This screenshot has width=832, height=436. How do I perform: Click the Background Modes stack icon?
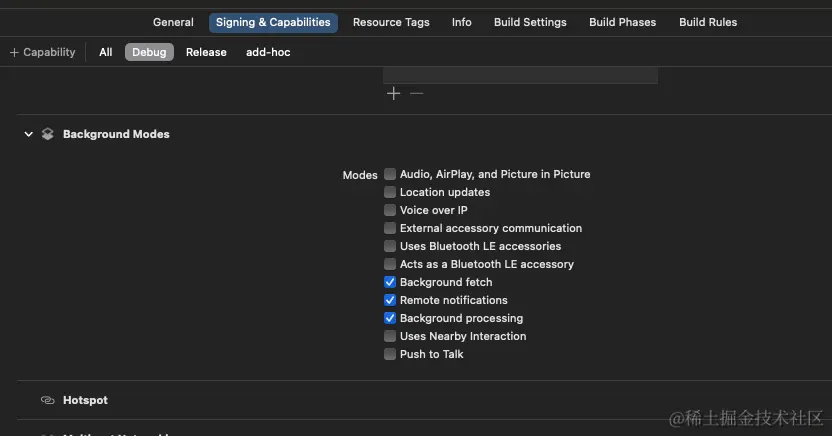(47, 134)
